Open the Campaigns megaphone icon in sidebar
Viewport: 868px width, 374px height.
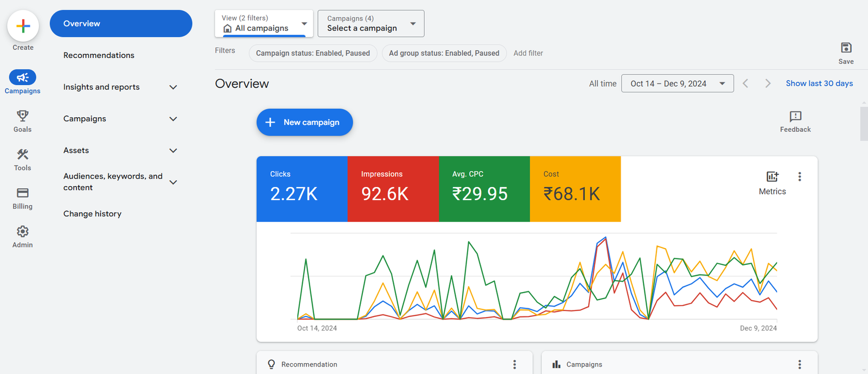(22, 77)
